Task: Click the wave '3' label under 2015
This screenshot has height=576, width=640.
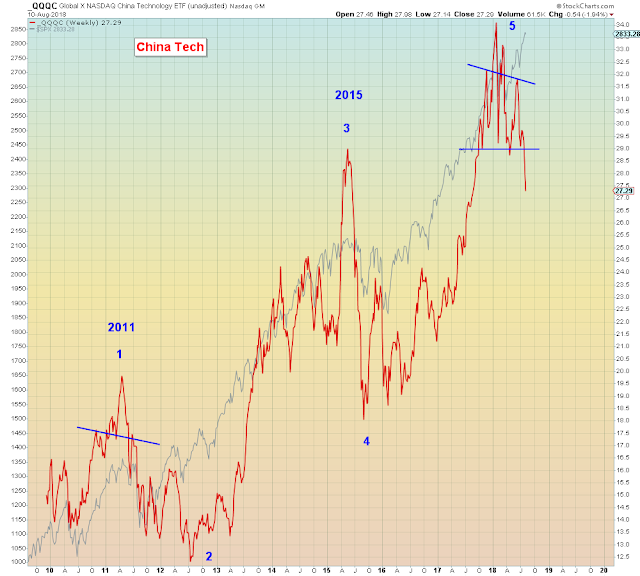Action: tap(347, 128)
